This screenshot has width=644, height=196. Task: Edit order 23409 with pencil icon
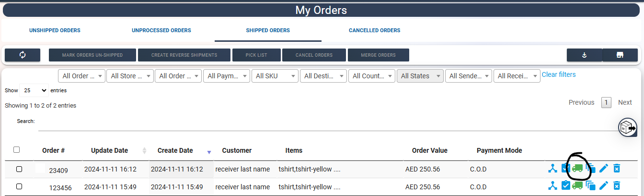click(x=604, y=168)
